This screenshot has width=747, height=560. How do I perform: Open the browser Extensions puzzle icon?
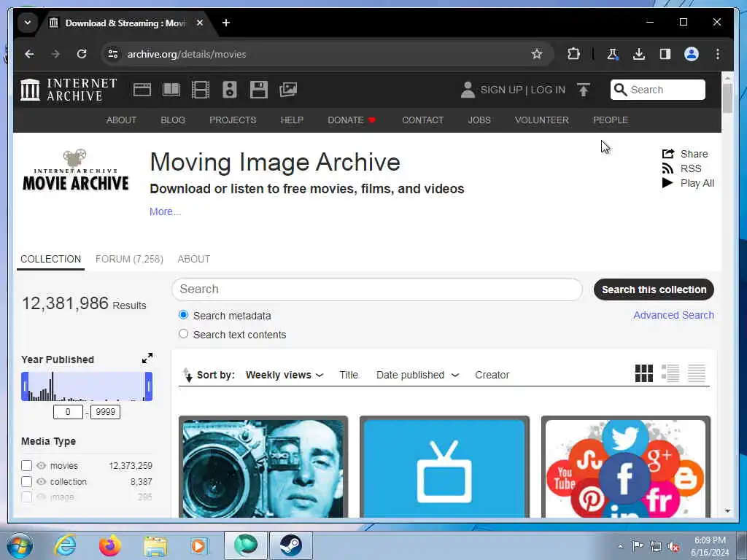[573, 54]
